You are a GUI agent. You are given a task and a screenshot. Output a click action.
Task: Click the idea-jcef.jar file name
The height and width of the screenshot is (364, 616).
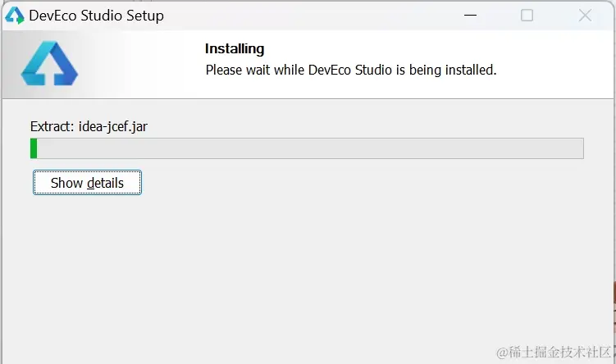tap(113, 126)
